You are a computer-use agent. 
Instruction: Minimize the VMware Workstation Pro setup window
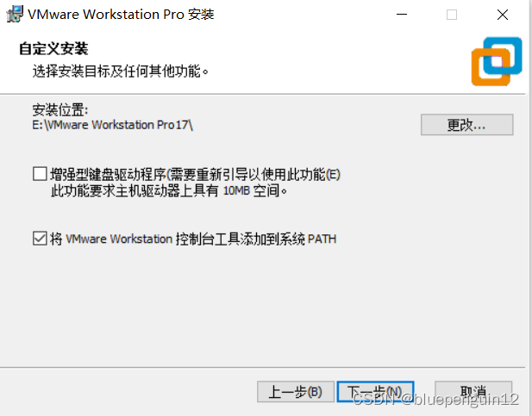coord(402,15)
